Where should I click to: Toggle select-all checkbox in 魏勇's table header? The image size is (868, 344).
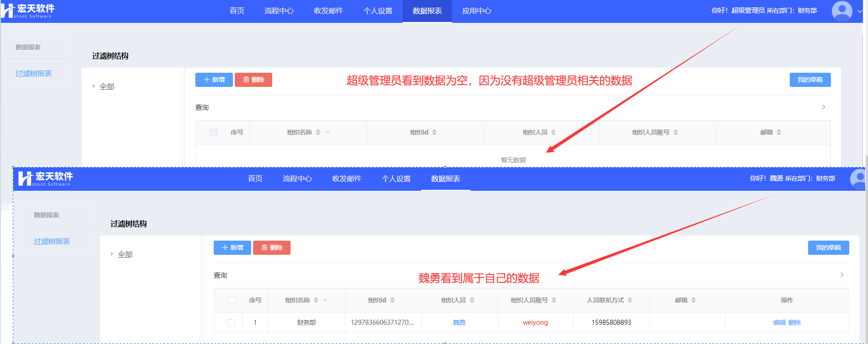tap(232, 301)
